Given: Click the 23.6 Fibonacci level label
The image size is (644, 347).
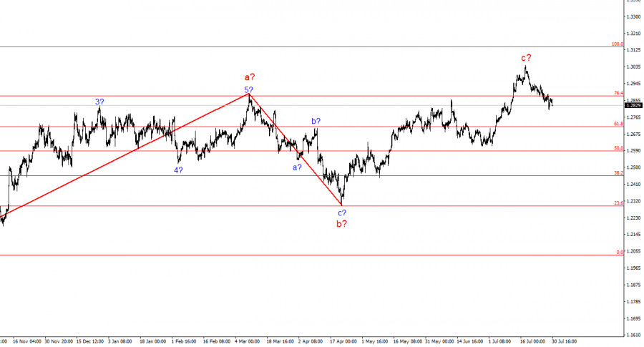Looking at the screenshot, I should [618, 203].
